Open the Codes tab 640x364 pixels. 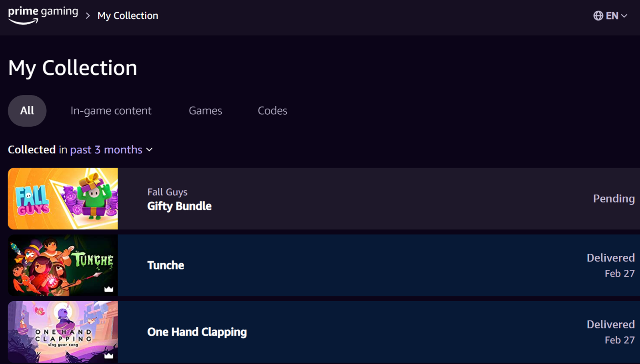click(272, 111)
